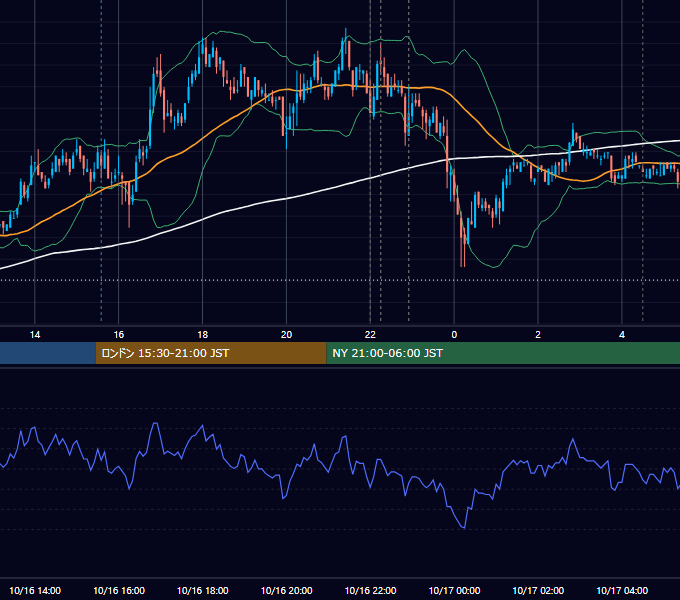Viewport: 680px width, 600px height.
Task: Select the ロンドン 15:30-21:00 JST session bar
Action: tap(211, 353)
